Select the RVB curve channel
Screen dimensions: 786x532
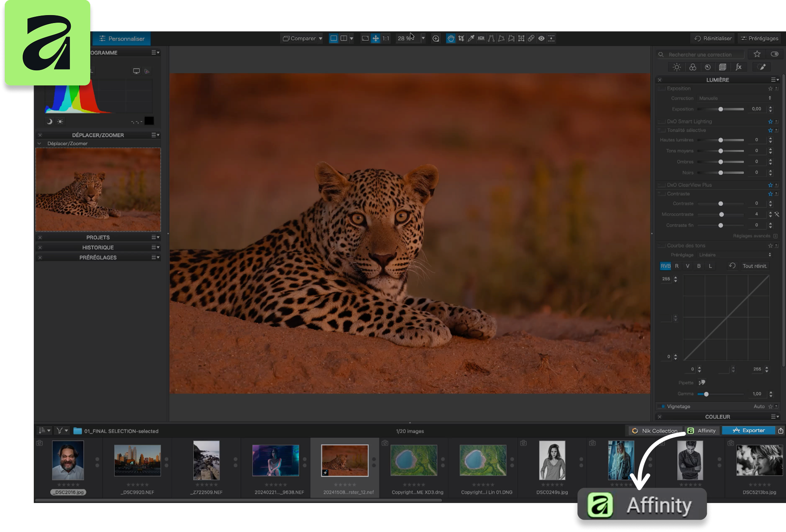666,266
